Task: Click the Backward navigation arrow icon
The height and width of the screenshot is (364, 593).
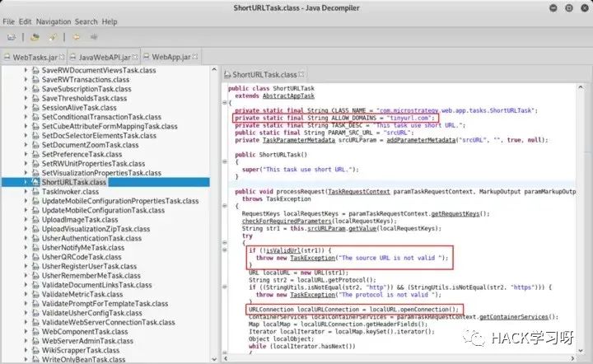Action: (76, 37)
